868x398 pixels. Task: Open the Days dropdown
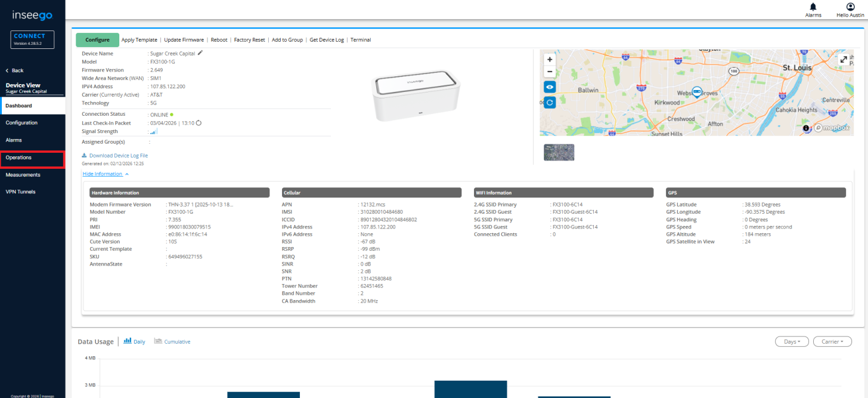click(792, 341)
